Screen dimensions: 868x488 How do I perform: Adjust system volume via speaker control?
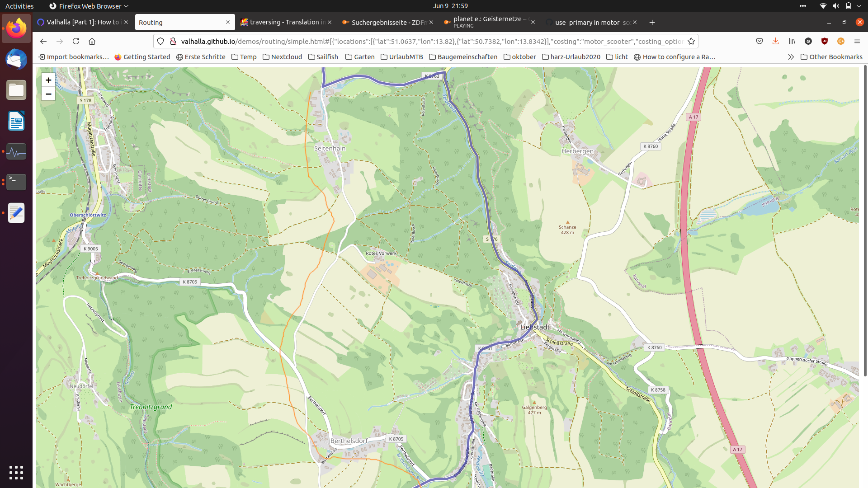(x=835, y=6)
